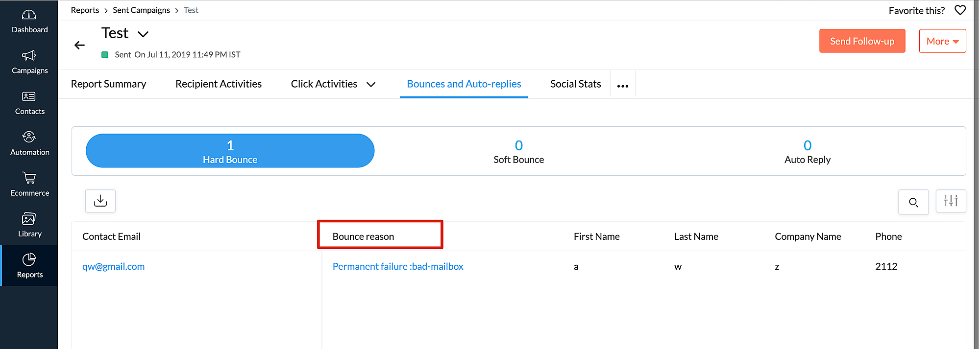
Task: Open Dashboard from the sidebar
Action: click(x=29, y=22)
